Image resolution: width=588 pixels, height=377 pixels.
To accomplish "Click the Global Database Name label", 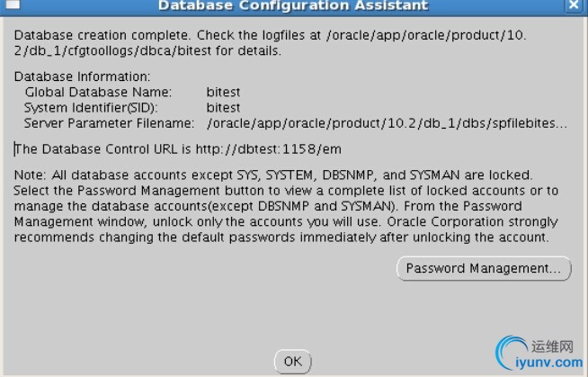I will 98,93.
